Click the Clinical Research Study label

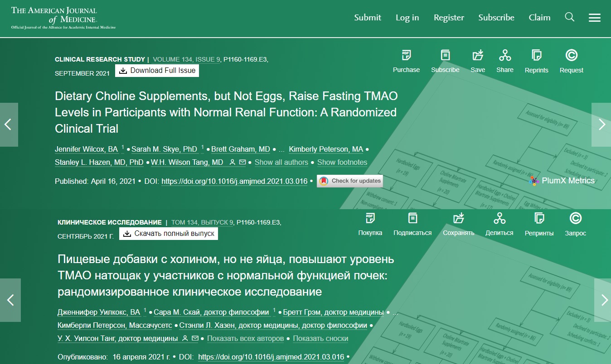tap(100, 59)
